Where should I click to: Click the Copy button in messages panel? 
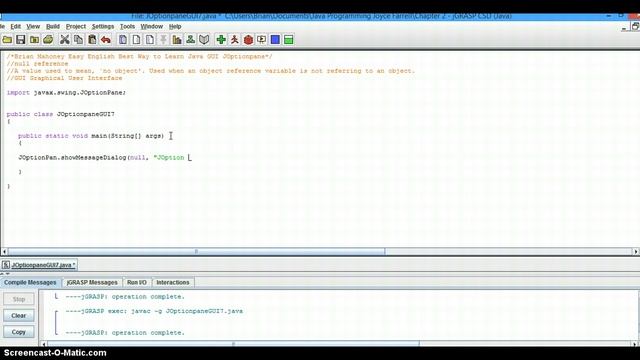(19, 332)
